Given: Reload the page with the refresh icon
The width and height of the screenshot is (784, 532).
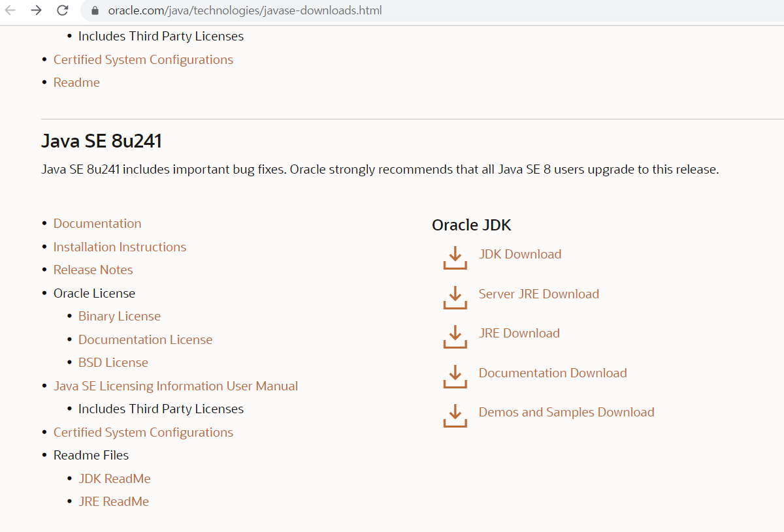Looking at the screenshot, I should pyautogui.click(x=62, y=10).
